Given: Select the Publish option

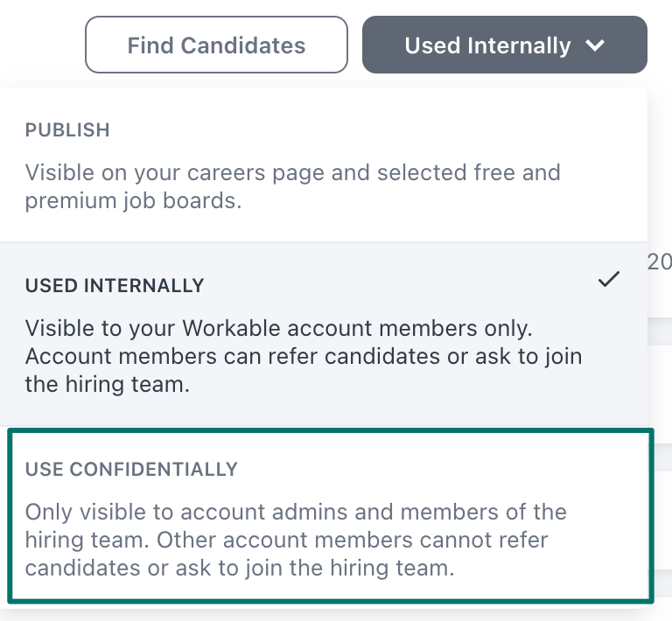Looking at the screenshot, I should [324, 164].
